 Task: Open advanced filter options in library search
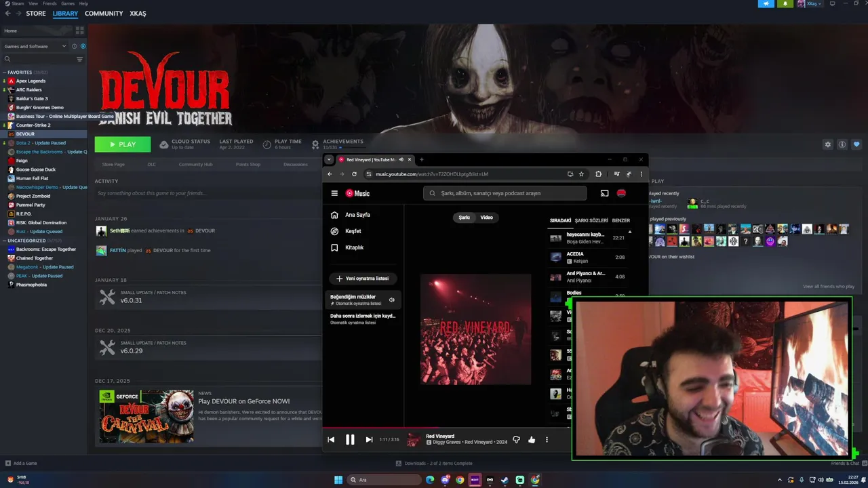click(x=79, y=59)
